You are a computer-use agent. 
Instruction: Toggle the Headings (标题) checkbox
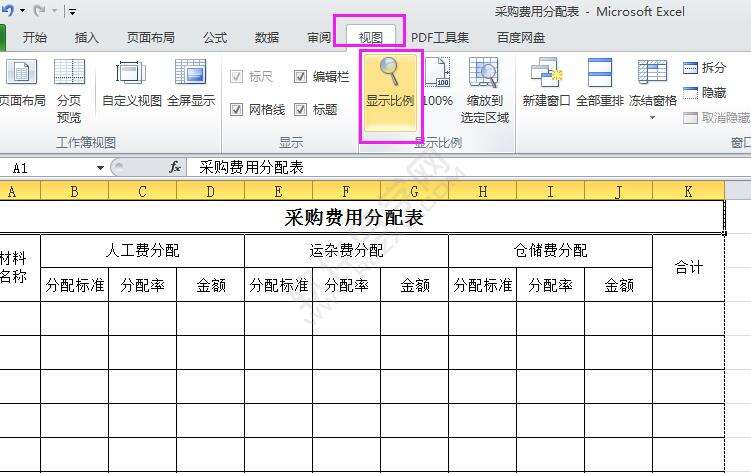point(300,110)
